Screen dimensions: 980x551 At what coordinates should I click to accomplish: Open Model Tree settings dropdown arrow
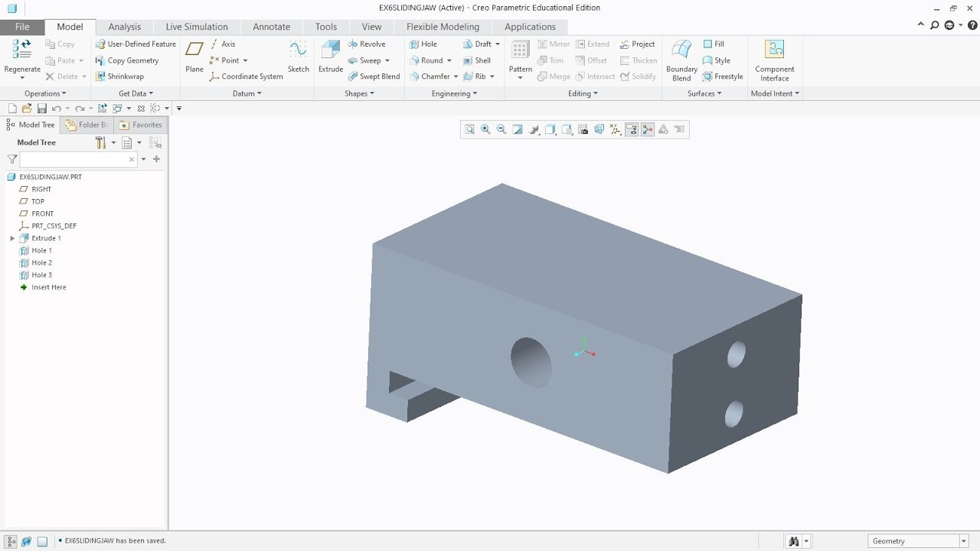click(x=113, y=142)
